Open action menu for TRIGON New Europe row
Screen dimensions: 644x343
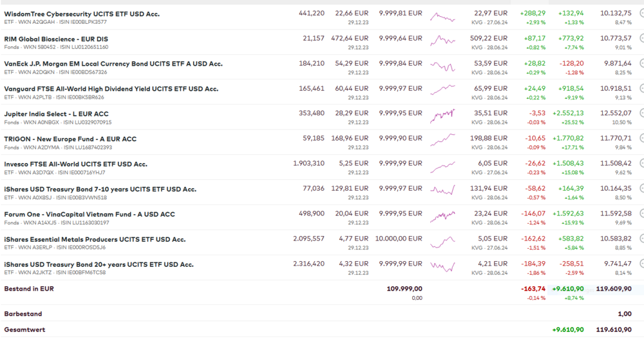(x=641, y=138)
